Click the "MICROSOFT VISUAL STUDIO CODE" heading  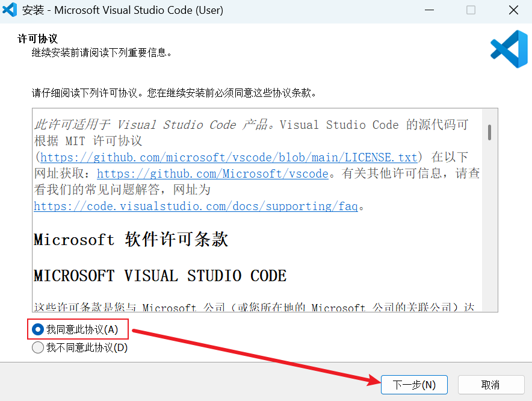[160, 276]
